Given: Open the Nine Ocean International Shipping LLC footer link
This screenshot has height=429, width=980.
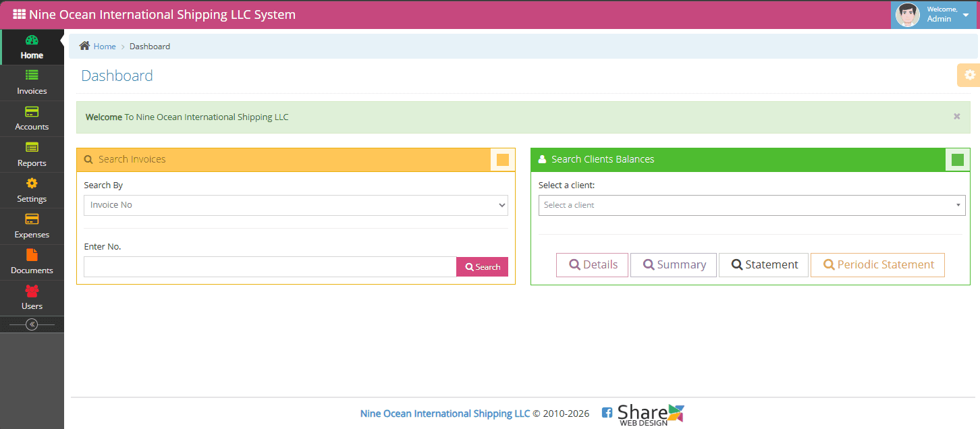Looking at the screenshot, I should 445,413.
